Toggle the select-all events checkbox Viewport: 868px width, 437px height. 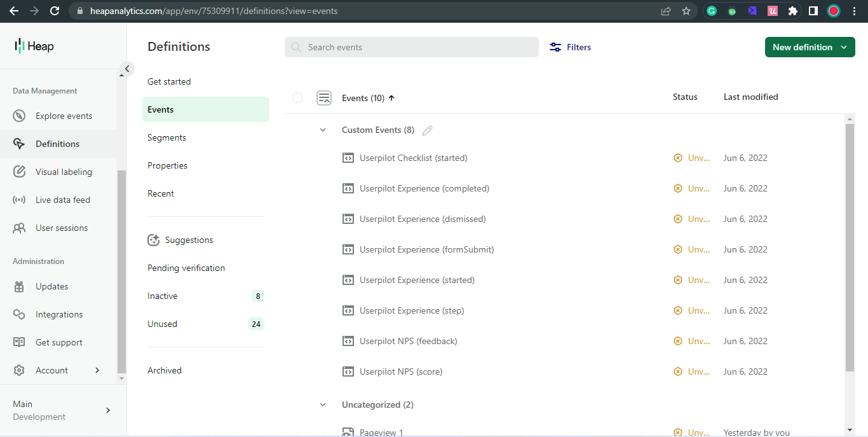point(297,98)
